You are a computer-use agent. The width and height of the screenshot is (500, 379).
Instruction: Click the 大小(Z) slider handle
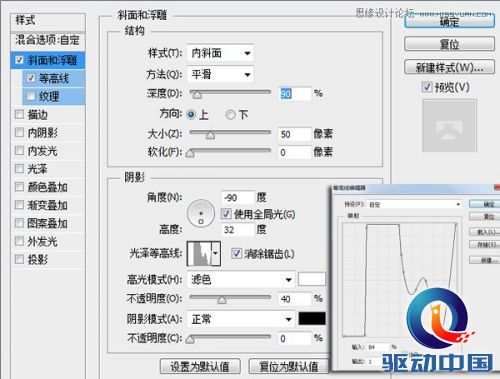tap(210, 135)
